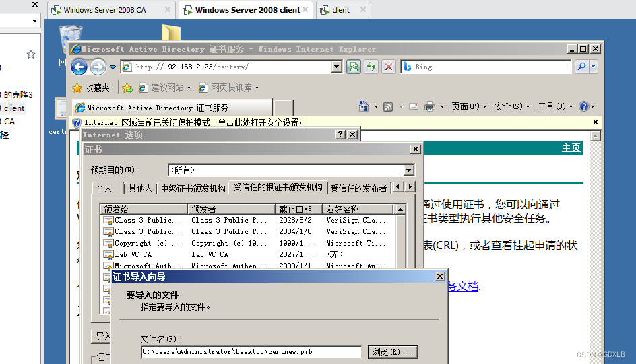Click the cert file icon on the desktop

[60, 108]
